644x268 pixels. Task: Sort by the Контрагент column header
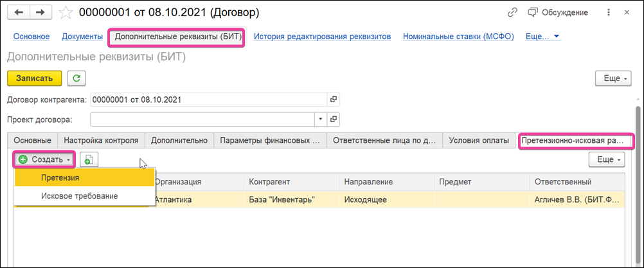point(291,181)
